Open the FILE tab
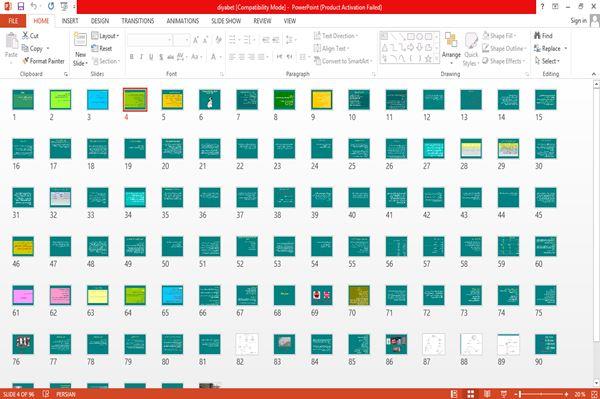This screenshot has height=399, width=600. click(x=13, y=21)
